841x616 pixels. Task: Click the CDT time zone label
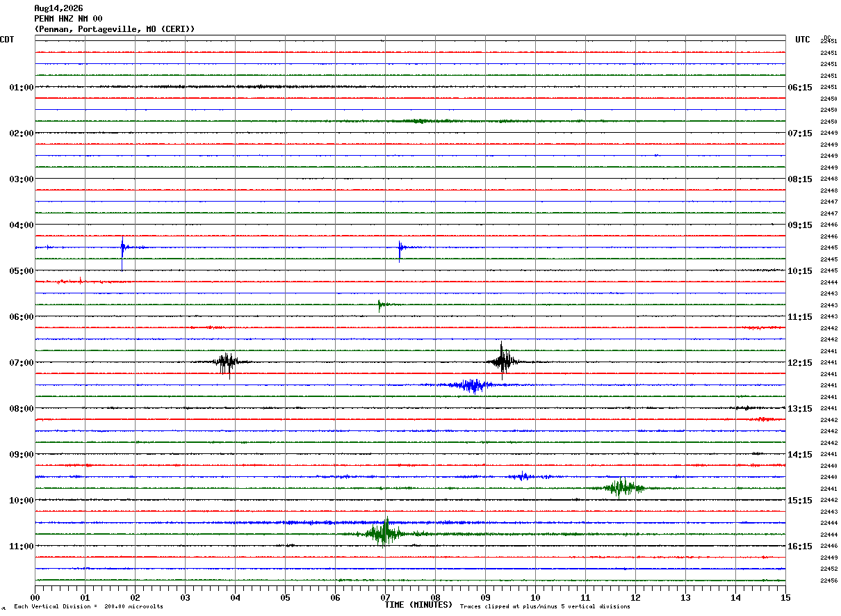tap(7, 40)
